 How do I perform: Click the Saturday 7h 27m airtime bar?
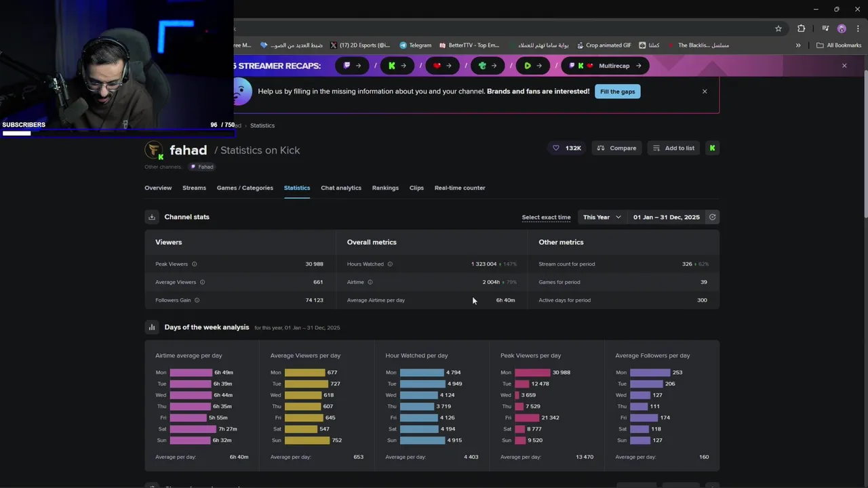coord(193,429)
